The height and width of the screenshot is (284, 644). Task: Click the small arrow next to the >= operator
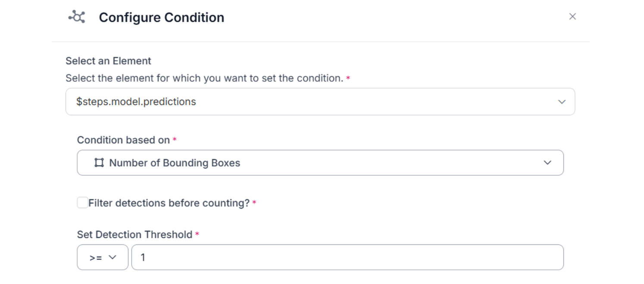pos(113,257)
